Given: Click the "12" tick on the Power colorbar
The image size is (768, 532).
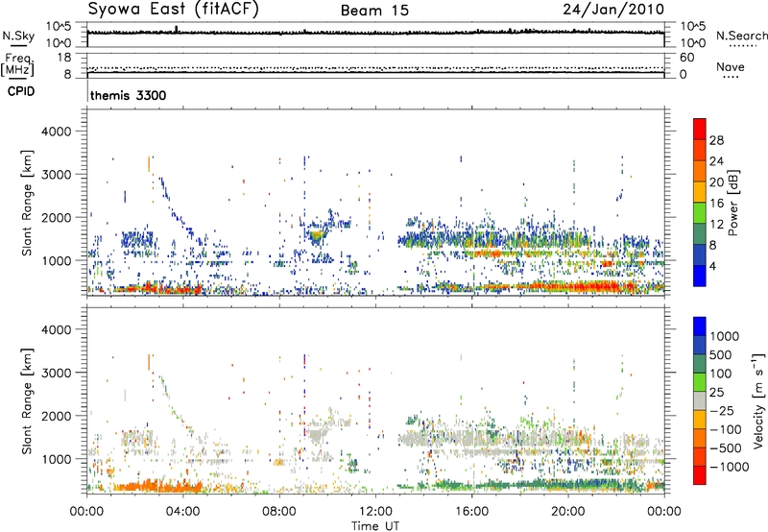Looking at the screenshot, I should click(716, 225).
